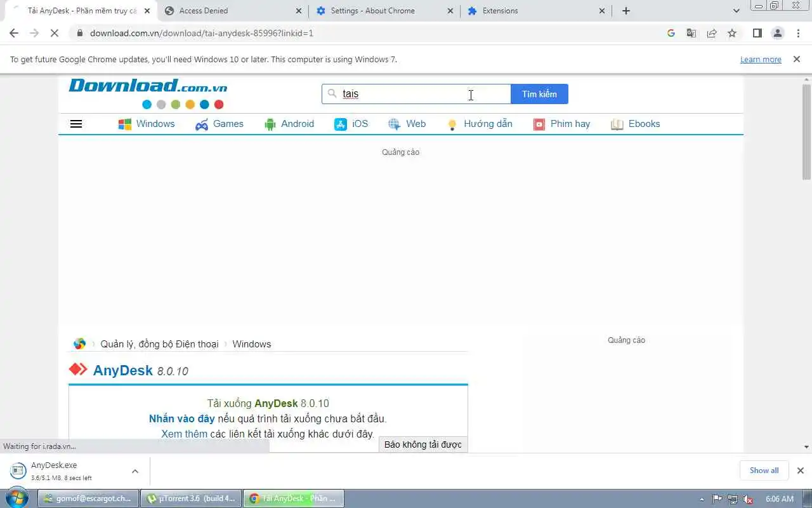Screen dimensions: 812x508
Task: Open the Chrome profile avatar
Action: pyautogui.click(x=778, y=33)
